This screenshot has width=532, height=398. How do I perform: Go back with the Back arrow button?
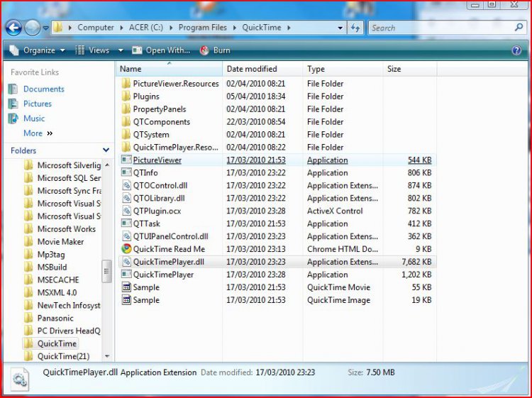[x=14, y=28]
